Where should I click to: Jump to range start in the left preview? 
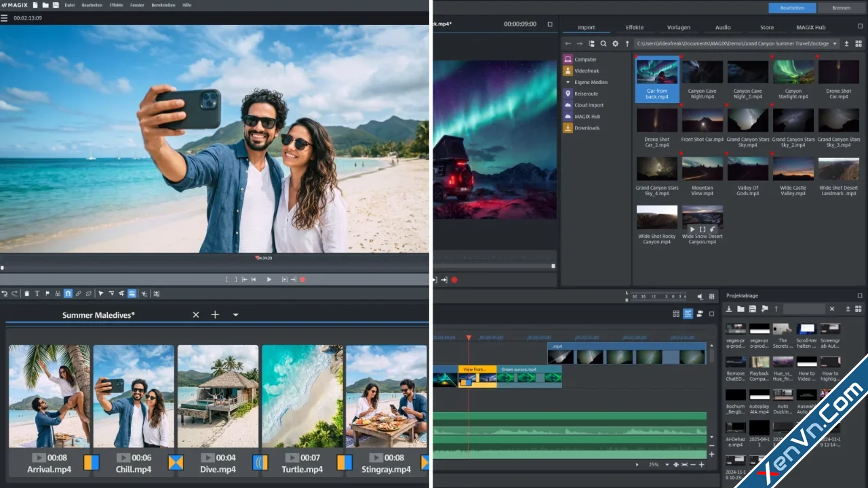pos(244,279)
